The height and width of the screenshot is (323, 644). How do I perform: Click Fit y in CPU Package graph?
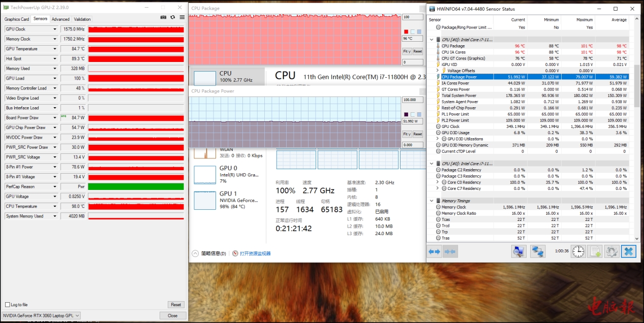click(407, 51)
